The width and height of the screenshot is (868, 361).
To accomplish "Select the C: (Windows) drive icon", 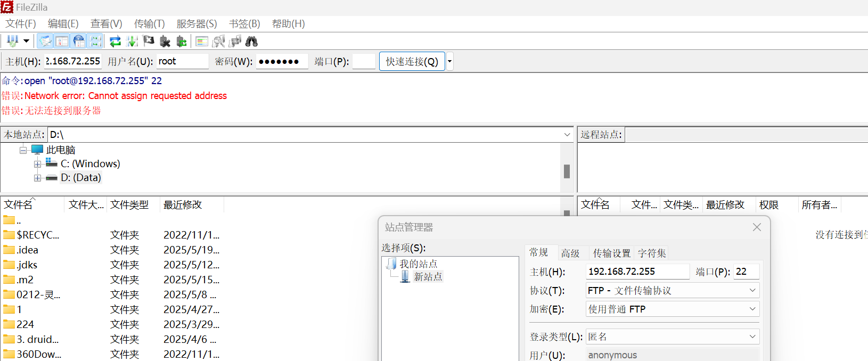I will (x=52, y=163).
